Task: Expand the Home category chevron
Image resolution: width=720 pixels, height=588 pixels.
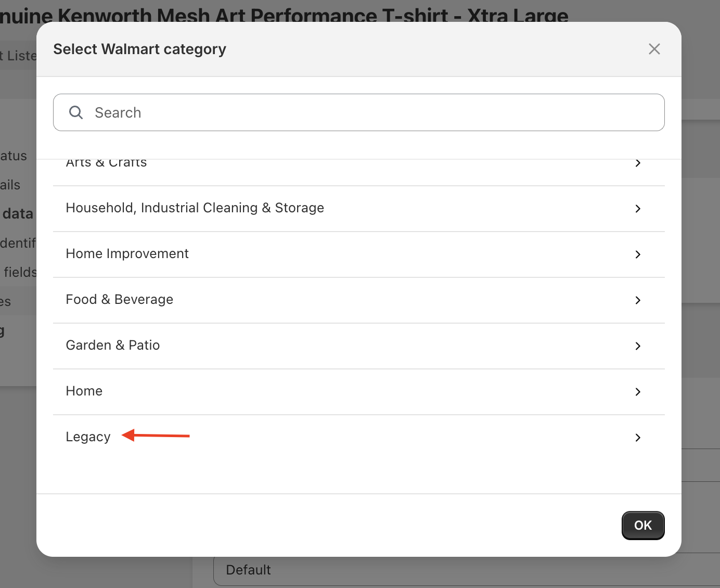Action: (638, 392)
